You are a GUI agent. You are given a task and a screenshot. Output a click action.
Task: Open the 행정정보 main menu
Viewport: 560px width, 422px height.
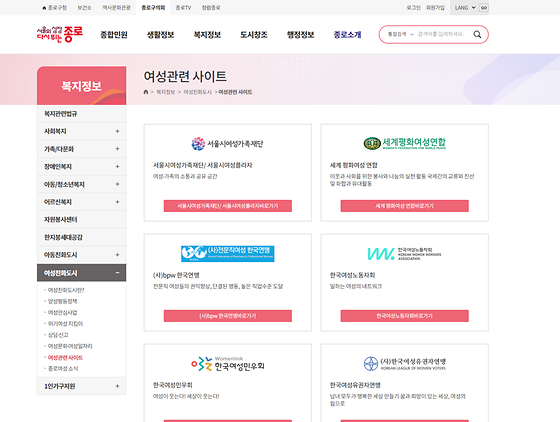tap(300, 35)
